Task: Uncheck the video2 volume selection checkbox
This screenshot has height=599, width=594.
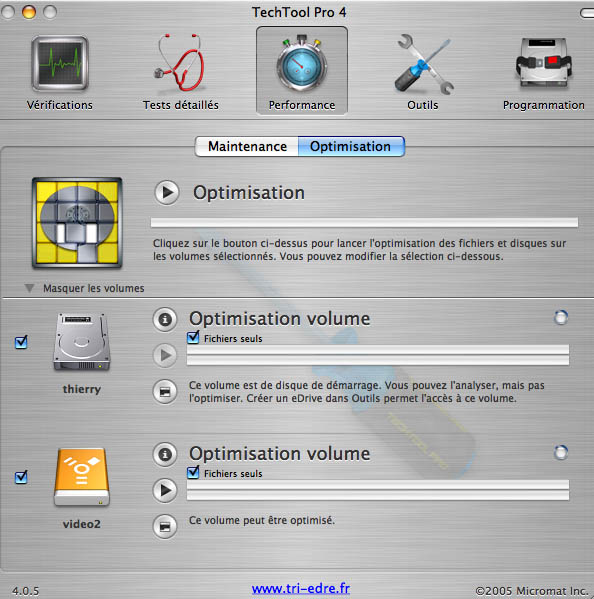Action: tap(21, 477)
